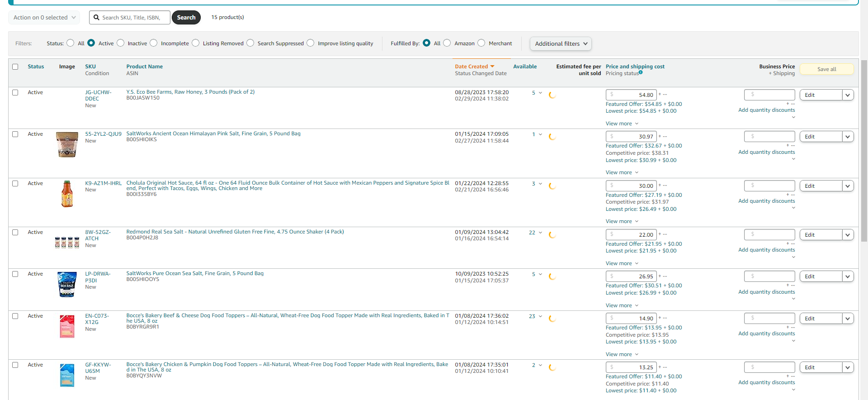
Task: Choose the Search Suppressed filter
Action: coord(250,43)
